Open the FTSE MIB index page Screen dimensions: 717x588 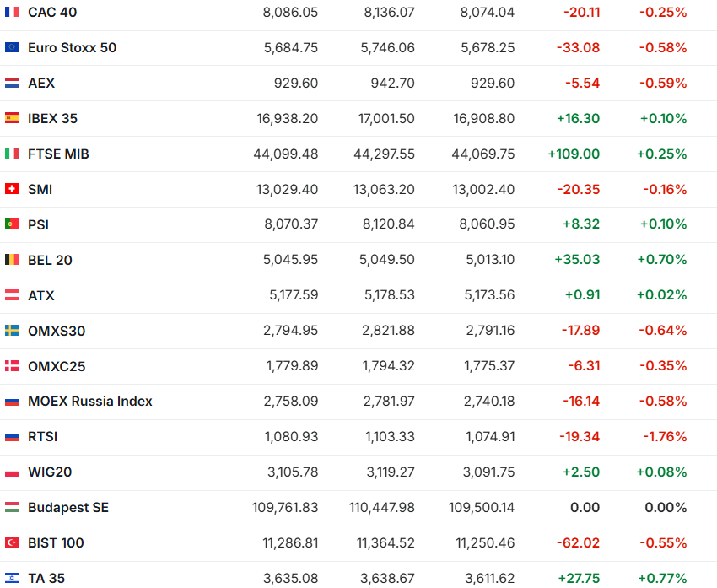58,154
